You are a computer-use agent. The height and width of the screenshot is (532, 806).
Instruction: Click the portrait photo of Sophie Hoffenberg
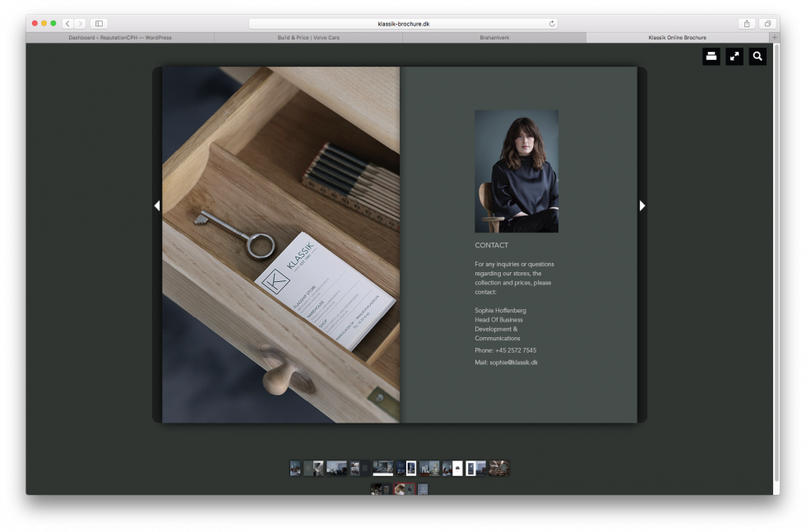click(x=516, y=171)
